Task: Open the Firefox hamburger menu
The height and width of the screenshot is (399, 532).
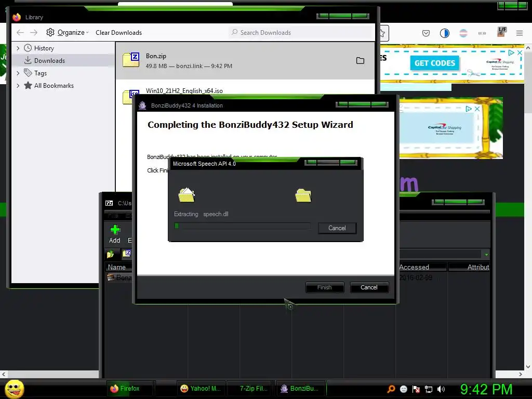Action: [x=520, y=33]
